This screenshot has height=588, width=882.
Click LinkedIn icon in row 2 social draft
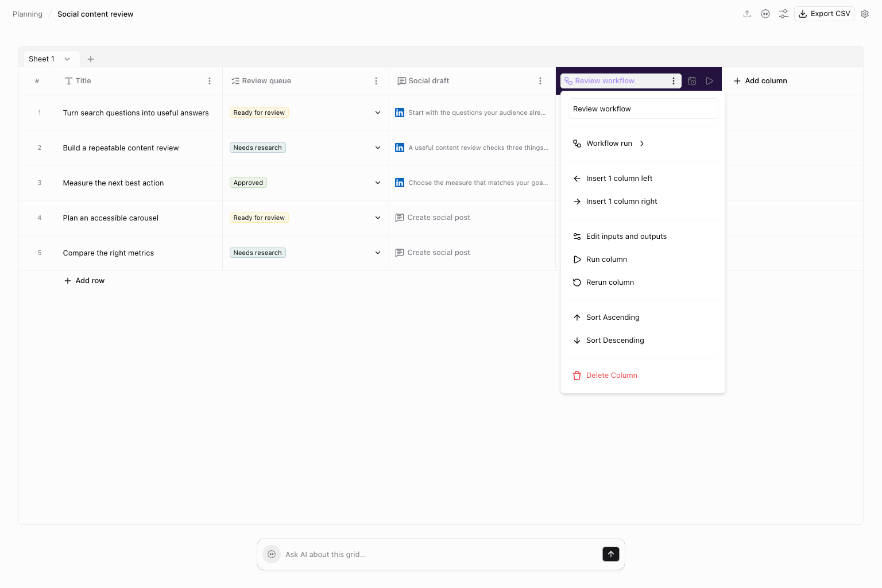pos(400,148)
